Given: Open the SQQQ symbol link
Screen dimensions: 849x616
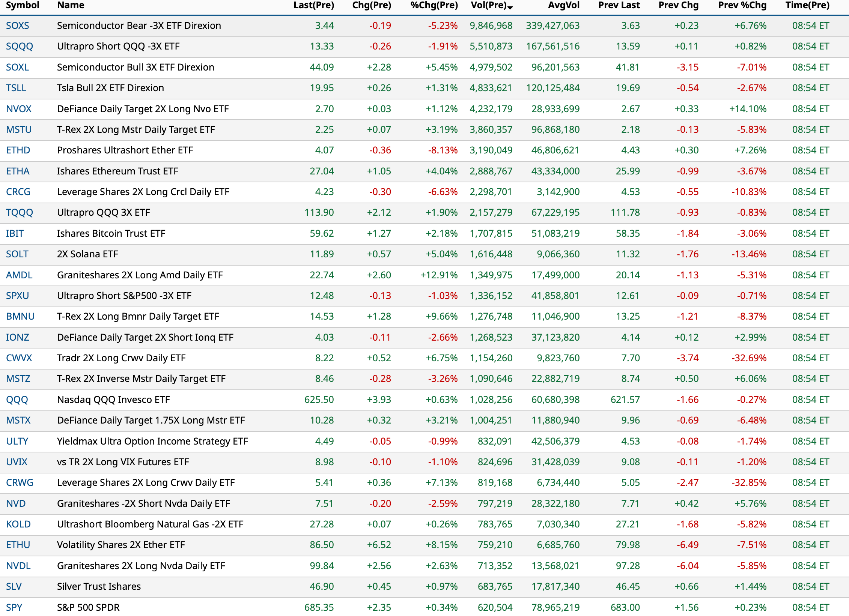Looking at the screenshot, I should [20, 47].
